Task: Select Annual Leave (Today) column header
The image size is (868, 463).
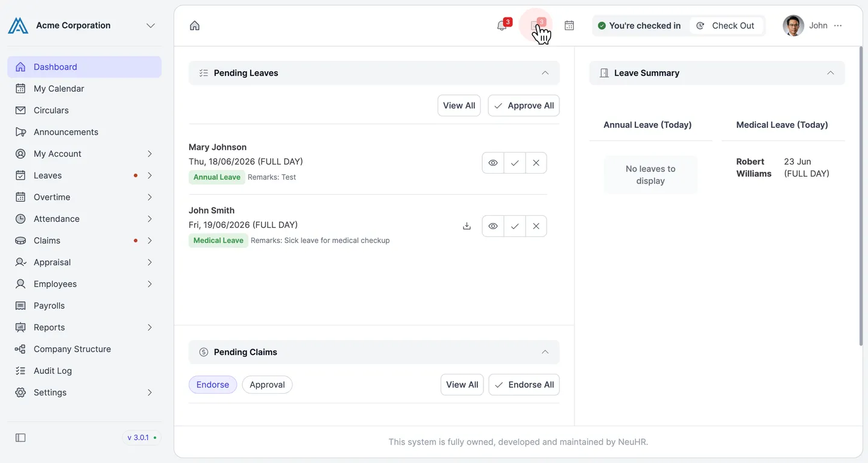Action: (x=647, y=125)
